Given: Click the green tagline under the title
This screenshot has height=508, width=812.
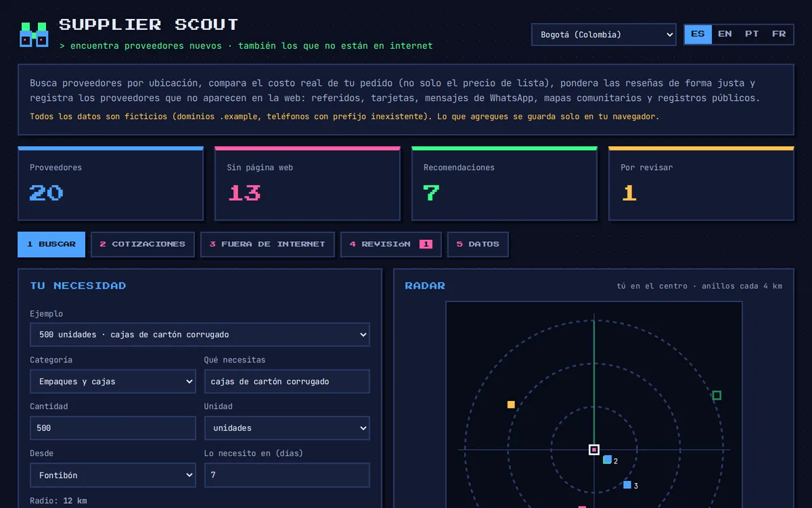Looking at the screenshot, I should click(x=246, y=46).
